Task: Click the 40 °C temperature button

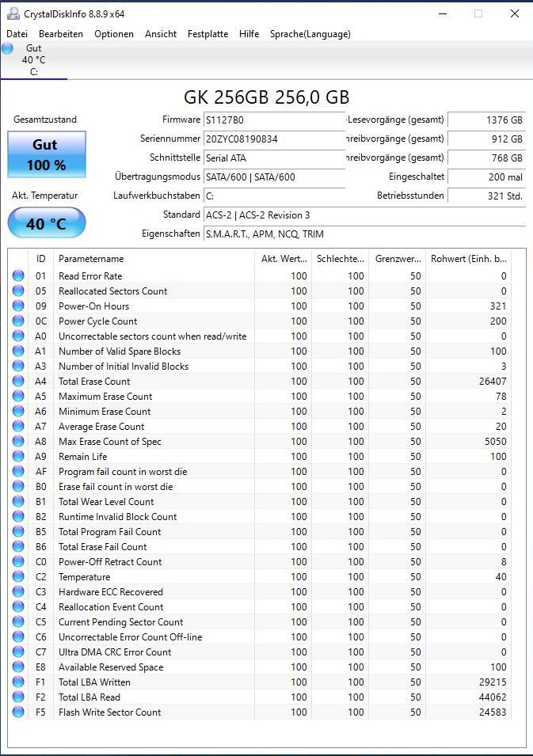Action: pyautogui.click(x=47, y=222)
